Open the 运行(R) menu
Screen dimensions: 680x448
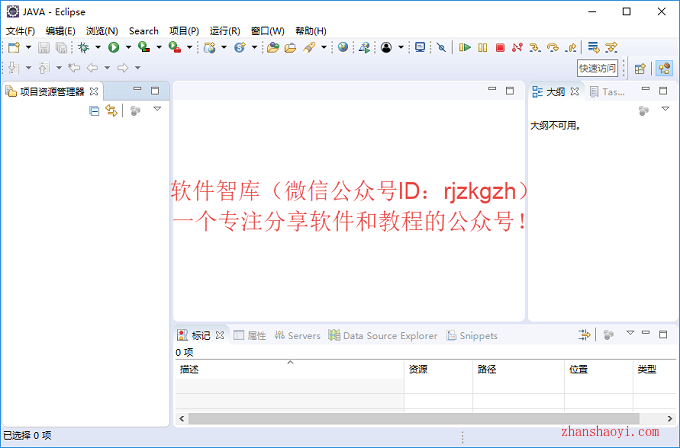pos(225,31)
